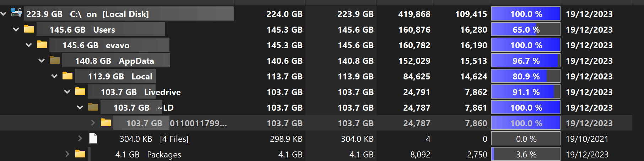Expand the Packages folder

point(67,154)
